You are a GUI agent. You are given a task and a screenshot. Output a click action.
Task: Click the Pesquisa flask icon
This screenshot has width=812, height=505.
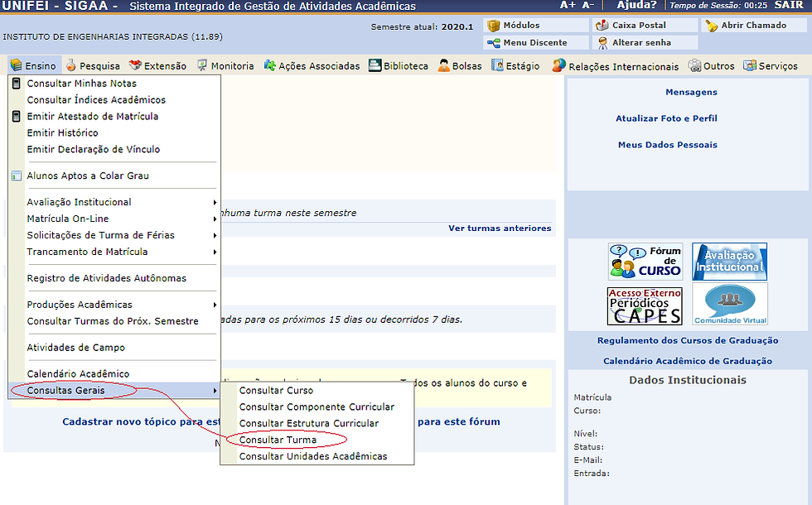[x=71, y=65]
